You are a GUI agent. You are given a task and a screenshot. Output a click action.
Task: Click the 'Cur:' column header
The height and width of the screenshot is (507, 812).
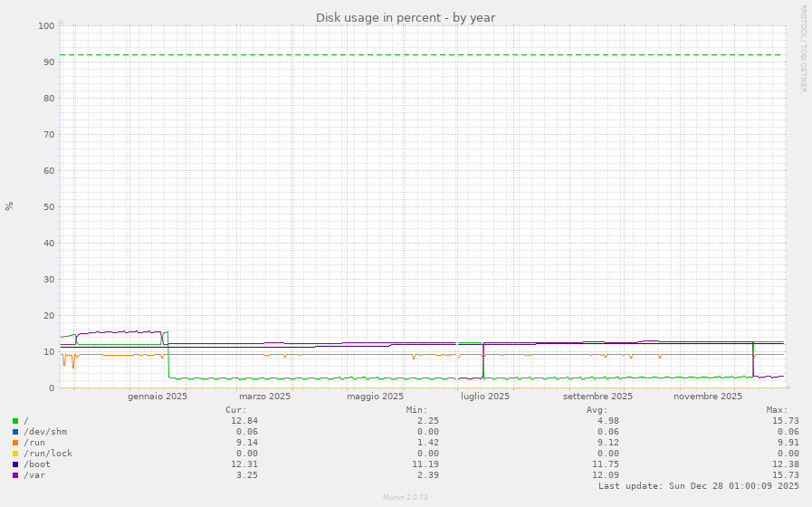[x=236, y=409]
